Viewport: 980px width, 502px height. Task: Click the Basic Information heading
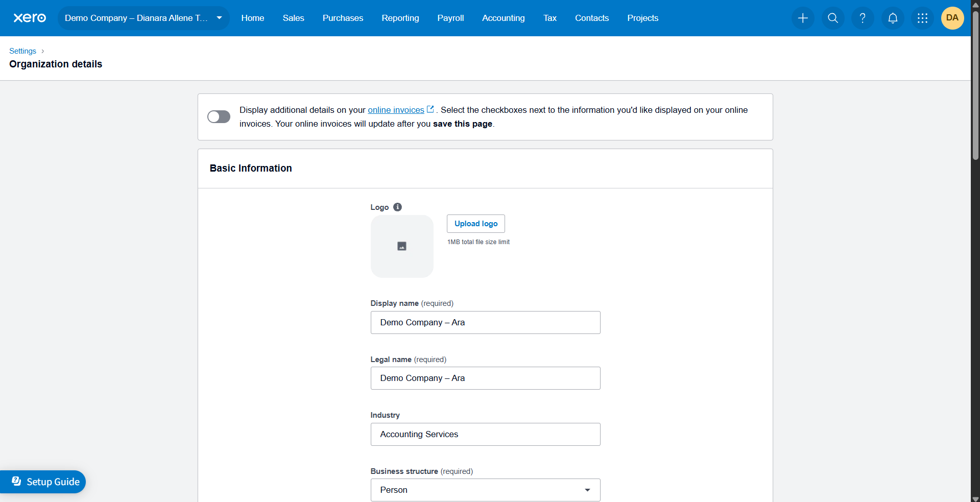point(251,168)
